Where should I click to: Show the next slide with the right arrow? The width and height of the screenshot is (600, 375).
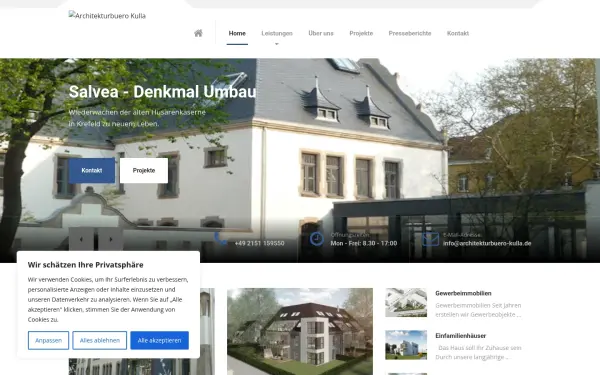(111, 239)
